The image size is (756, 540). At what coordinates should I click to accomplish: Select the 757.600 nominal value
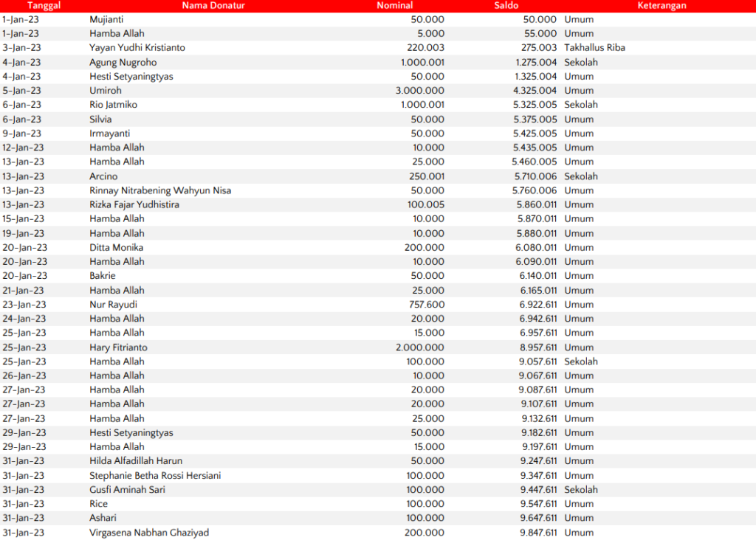427,305
